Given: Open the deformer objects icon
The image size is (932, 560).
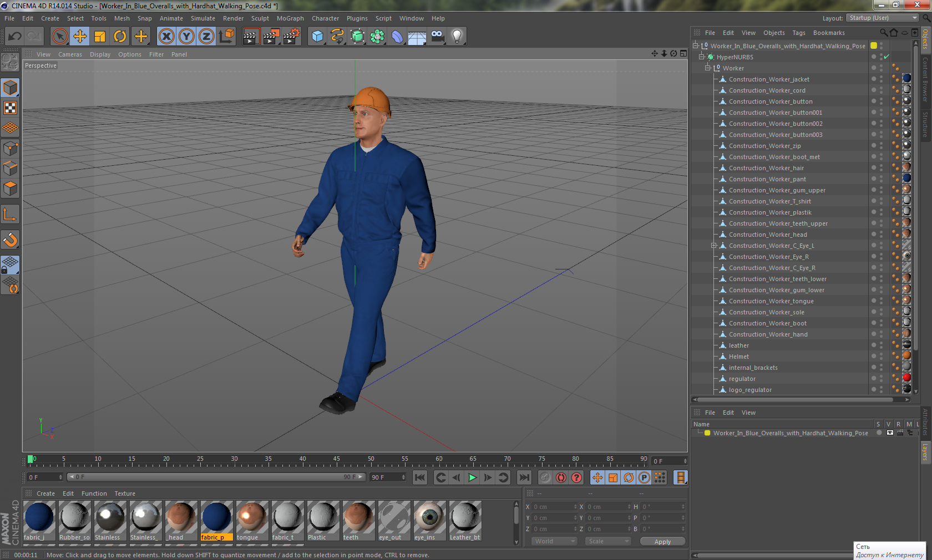Looking at the screenshot, I should point(397,37).
